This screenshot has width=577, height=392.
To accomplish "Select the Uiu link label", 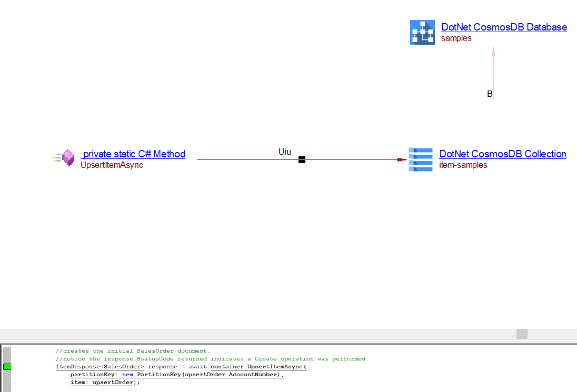I will click(284, 152).
